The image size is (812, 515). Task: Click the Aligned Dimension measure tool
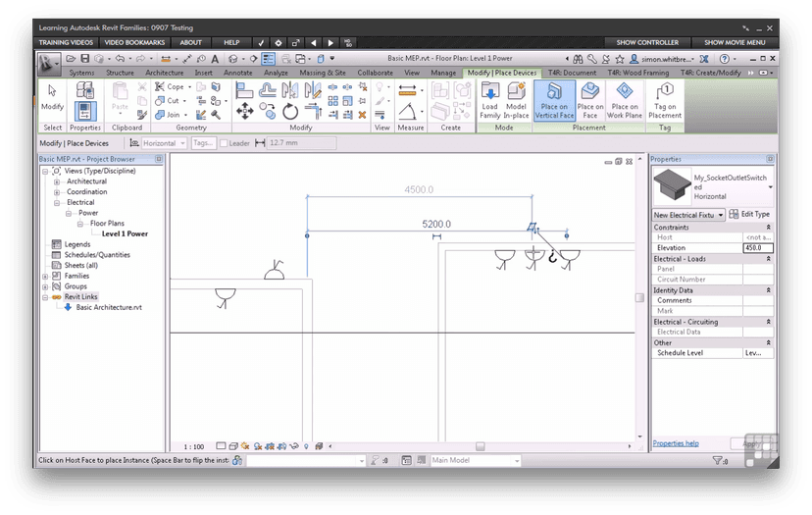pyautogui.click(x=408, y=90)
